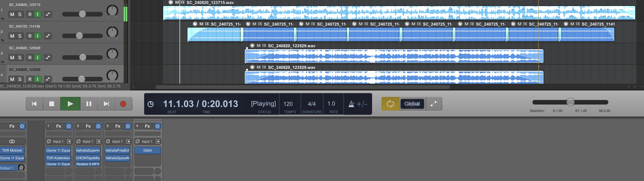This screenshot has width=644, height=181.
Task: Open Input 1 selector on mixer channel 3
Action: [117, 142]
